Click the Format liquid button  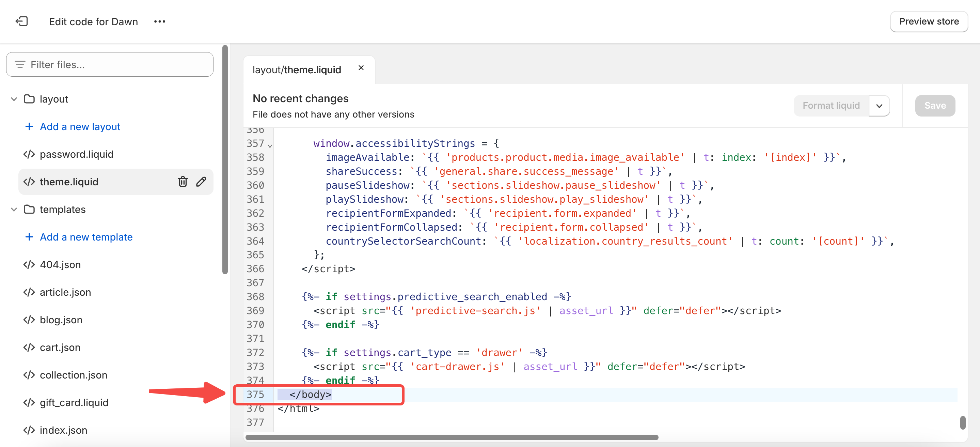pos(831,106)
